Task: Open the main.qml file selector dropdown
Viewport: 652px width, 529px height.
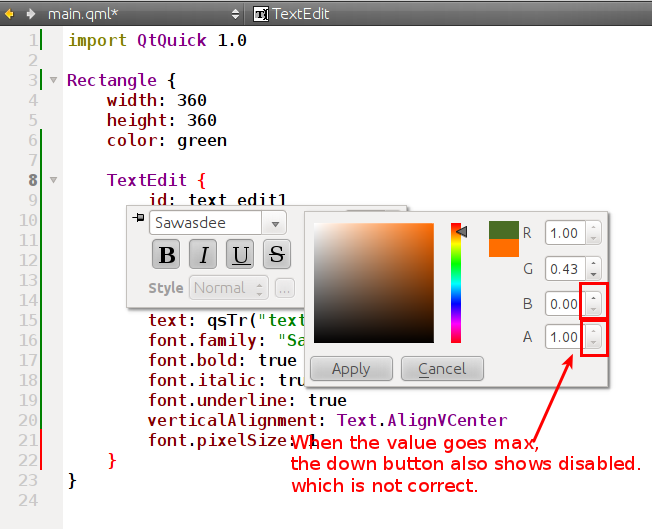Action: tap(236, 14)
